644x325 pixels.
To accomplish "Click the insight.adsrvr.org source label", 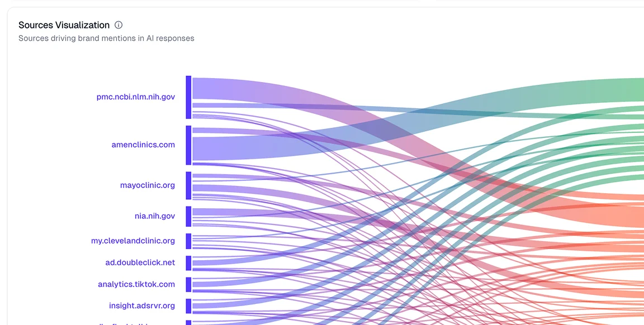I will click(x=142, y=305).
